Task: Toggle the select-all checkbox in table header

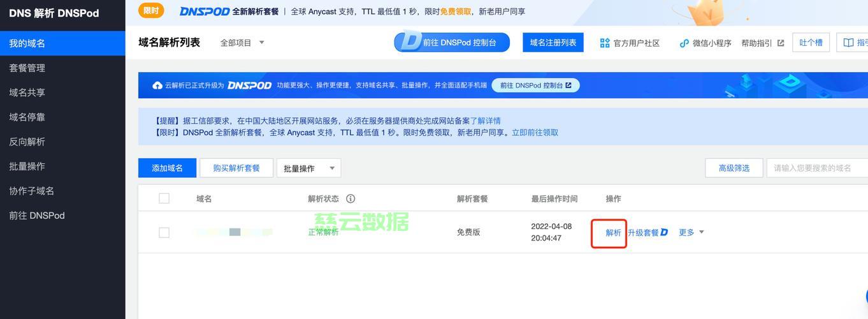Action: pyautogui.click(x=164, y=198)
